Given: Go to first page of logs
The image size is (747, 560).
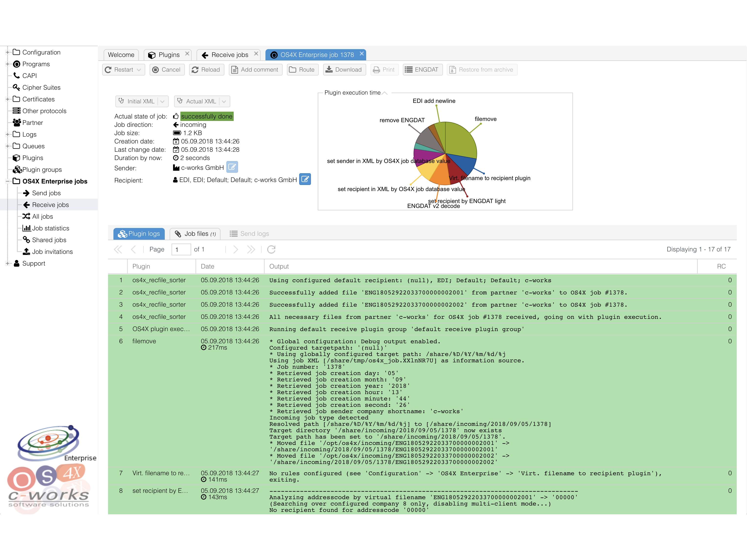Looking at the screenshot, I should tap(118, 249).
